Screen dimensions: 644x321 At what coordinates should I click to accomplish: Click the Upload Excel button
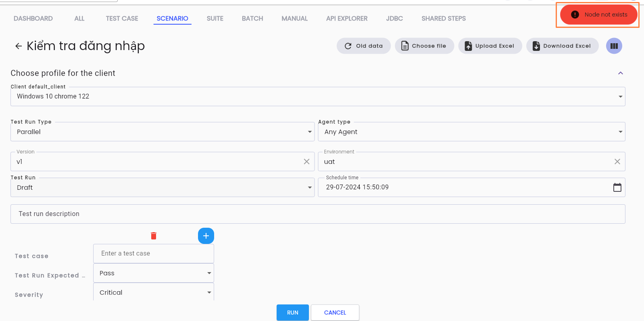pos(490,46)
